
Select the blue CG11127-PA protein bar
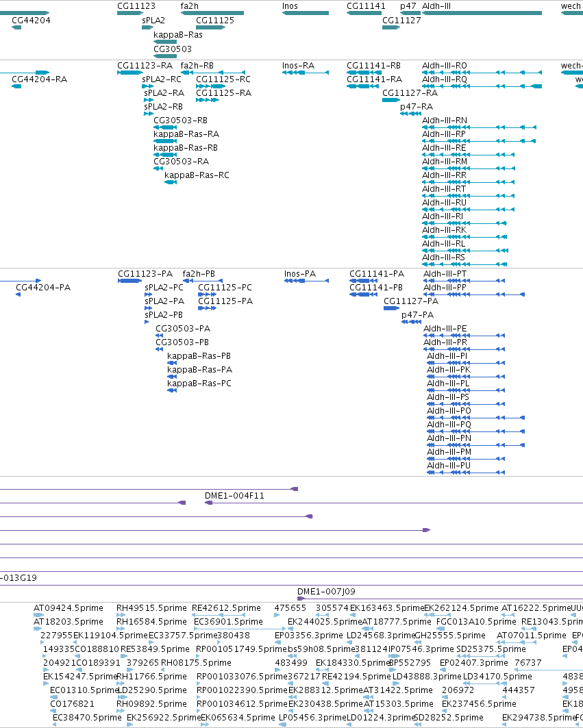point(391,308)
